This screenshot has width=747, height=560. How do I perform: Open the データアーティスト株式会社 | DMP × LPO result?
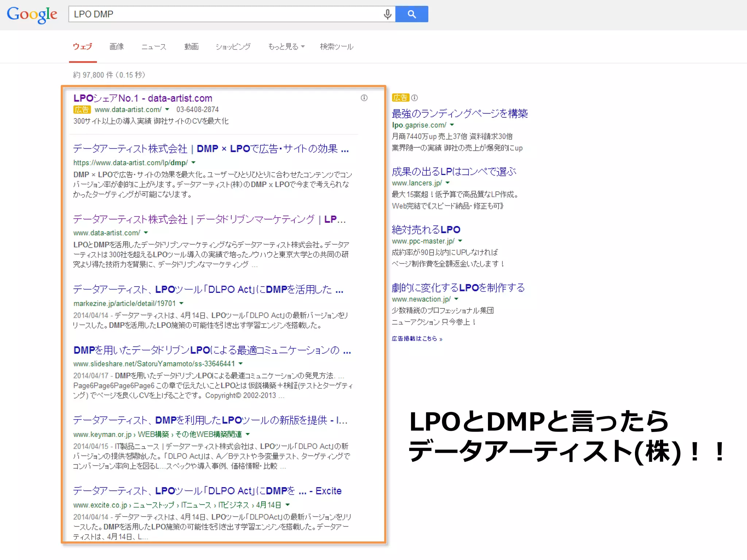click(211, 149)
